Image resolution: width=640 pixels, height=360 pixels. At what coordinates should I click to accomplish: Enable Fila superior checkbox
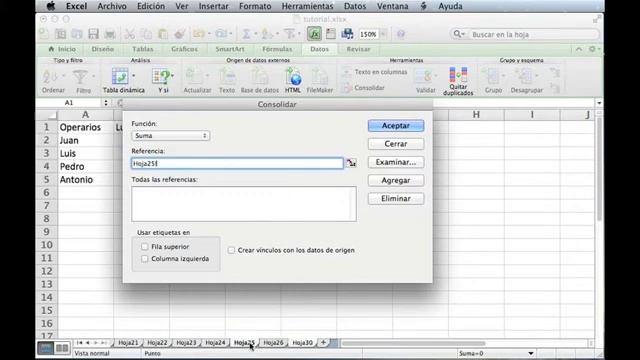[x=144, y=247]
